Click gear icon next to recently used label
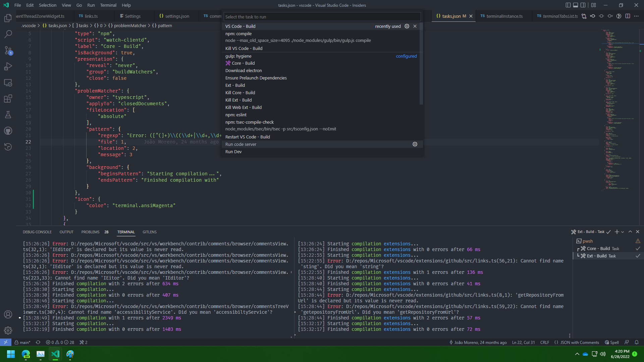 (x=407, y=26)
